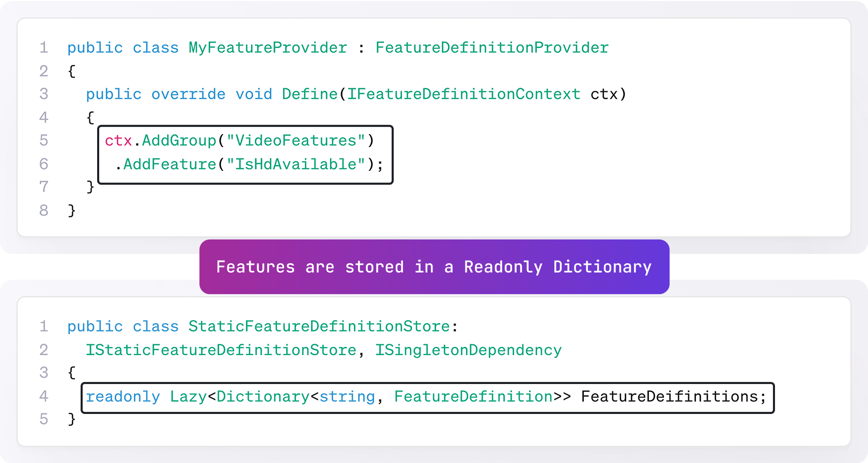The width and height of the screenshot is (868, 463).
Task: Click the purple Readonly Dictionary banner
Action: click(434, 267)
